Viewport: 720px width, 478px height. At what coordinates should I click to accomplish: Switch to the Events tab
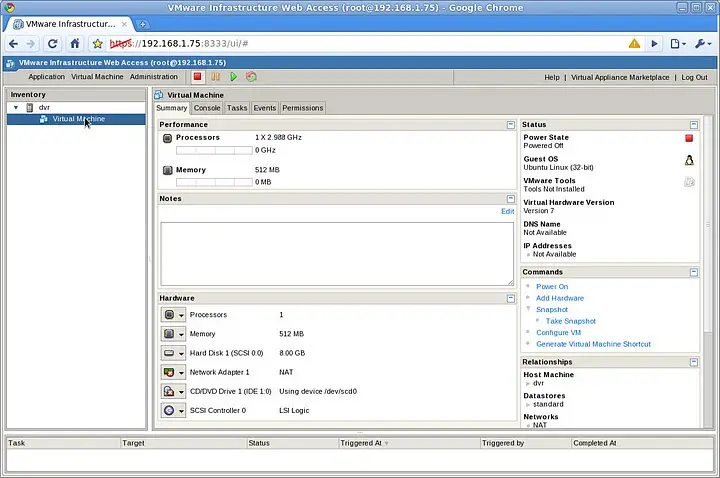(264, 108)
